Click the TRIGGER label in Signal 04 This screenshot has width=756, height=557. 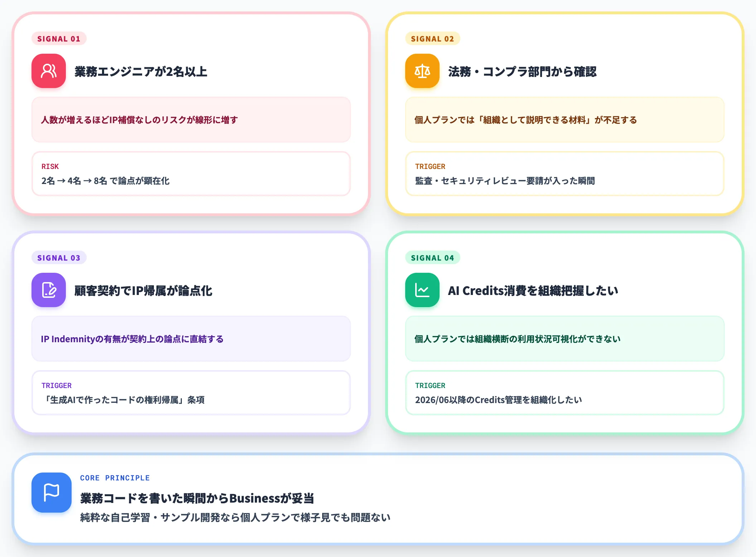(430, 386)
